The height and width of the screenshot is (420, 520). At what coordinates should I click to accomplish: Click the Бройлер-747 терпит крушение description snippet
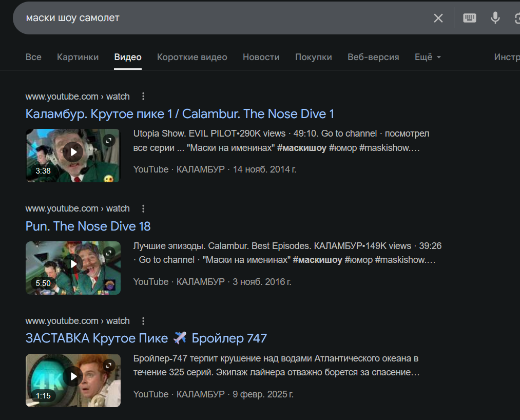(x=276, y=365)
